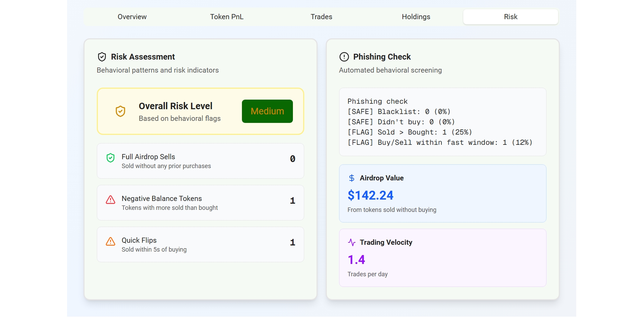Click the Overall Risk Level shield icon
This screenshot has height=329, width=644.
pyautogui.click(x=120, y=111)
